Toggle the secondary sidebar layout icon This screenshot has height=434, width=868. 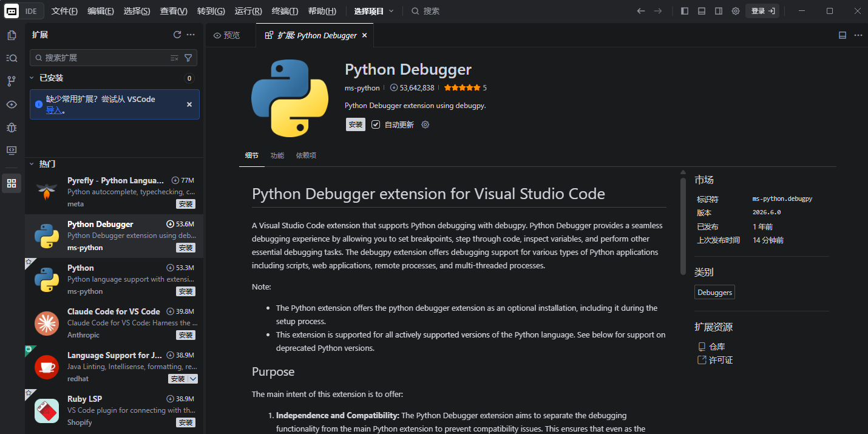[719, 11]
